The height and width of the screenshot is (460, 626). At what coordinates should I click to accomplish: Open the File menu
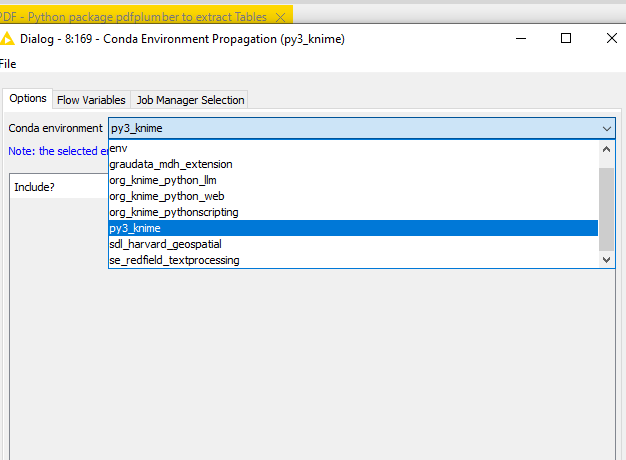[8, 64]
